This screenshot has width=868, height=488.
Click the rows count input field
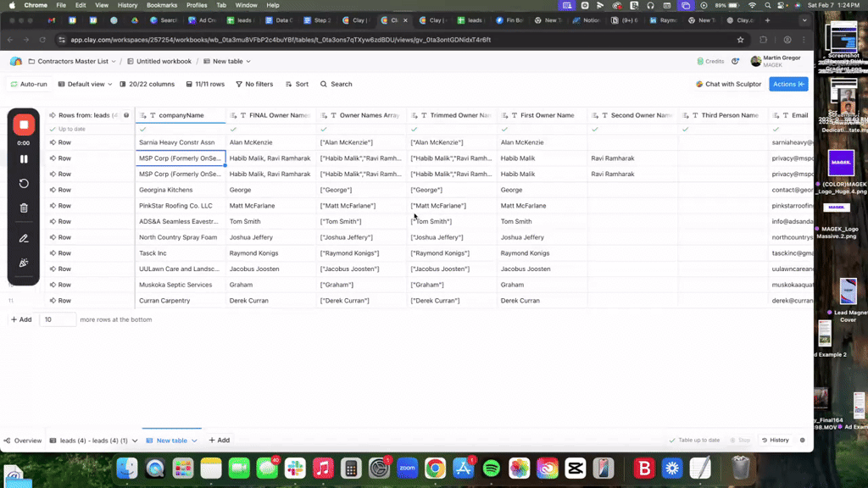click(57, 319)
